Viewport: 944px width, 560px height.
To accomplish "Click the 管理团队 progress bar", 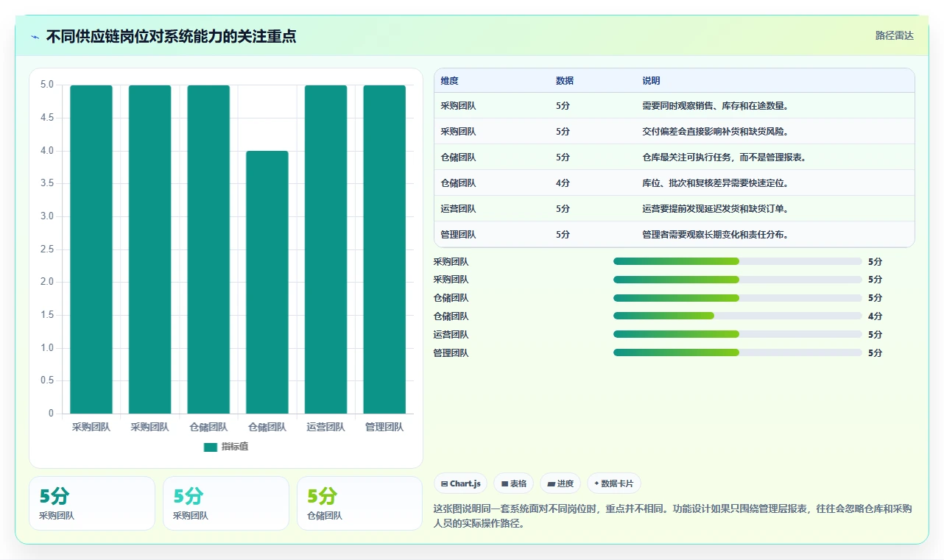I will 738,353.
